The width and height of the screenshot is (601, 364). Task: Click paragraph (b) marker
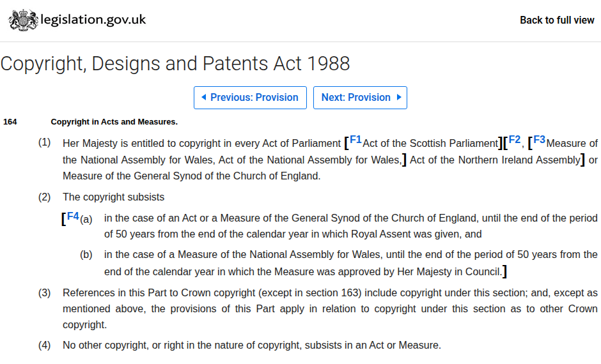click(86, 255)
